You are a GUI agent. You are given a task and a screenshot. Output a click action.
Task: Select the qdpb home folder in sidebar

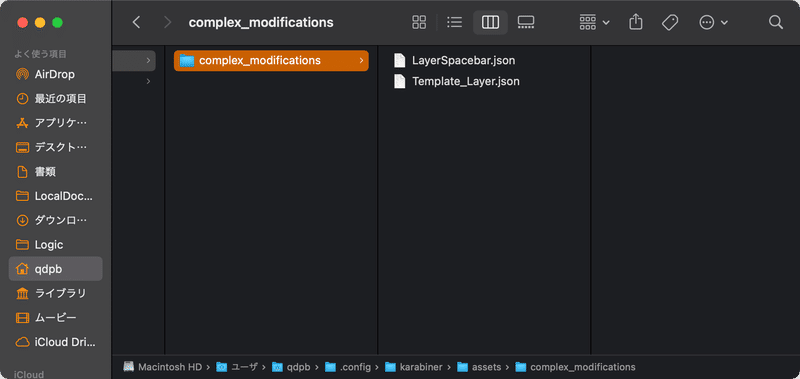(56, 269)
